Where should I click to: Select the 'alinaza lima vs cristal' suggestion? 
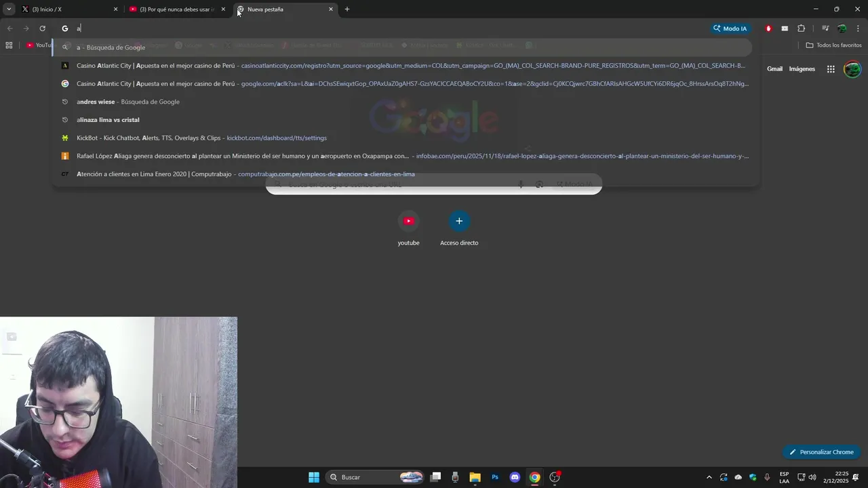pos(406,120)
